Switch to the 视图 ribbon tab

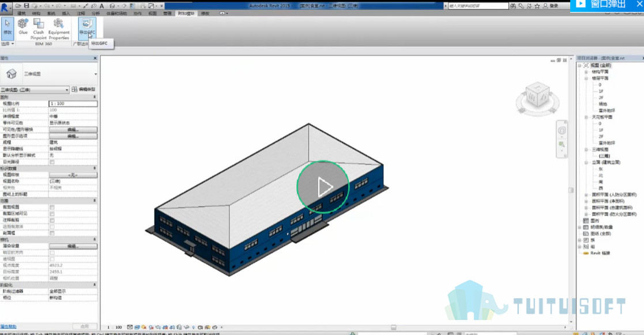152,13
